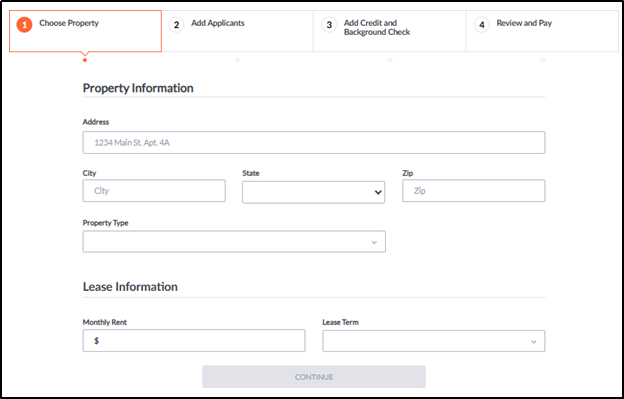The height and width of the screenshot is (399, 624).
Task: Expand the Property Type dropdown
Action: pos(234,241)
